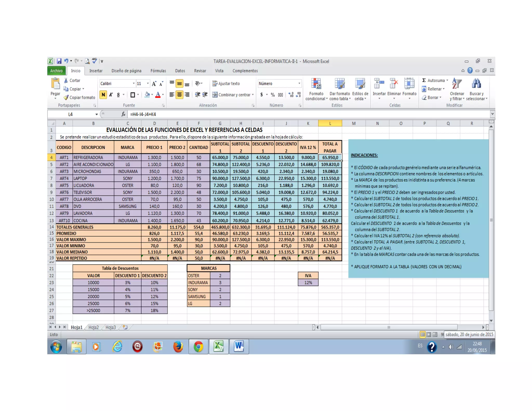The image size is (532, 411).
Task: Click the Ajustar texto button
Action: point(226,83)
